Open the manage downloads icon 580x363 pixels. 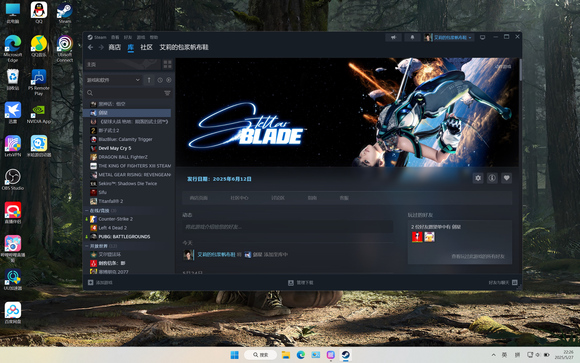tap(291, 283)
